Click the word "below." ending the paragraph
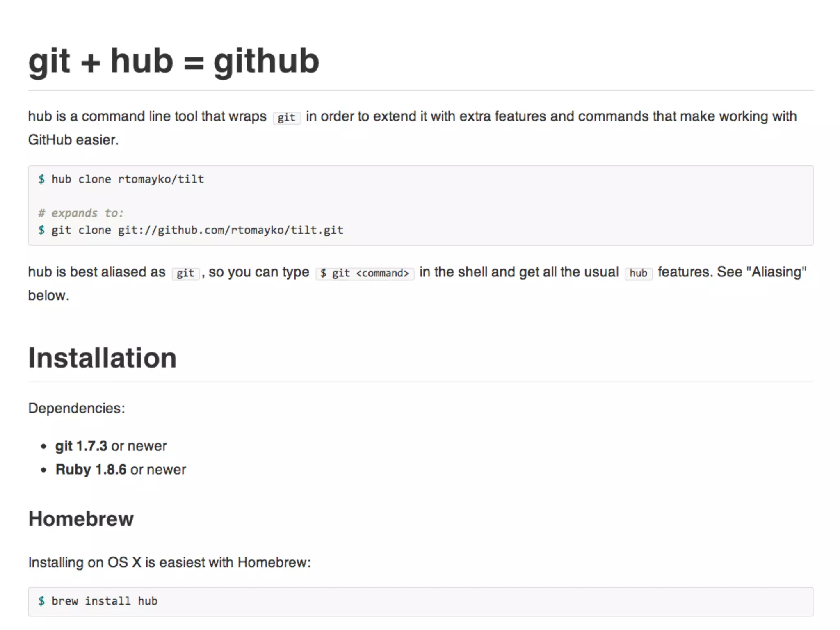840x630 pixels. (x=48, y=295)
